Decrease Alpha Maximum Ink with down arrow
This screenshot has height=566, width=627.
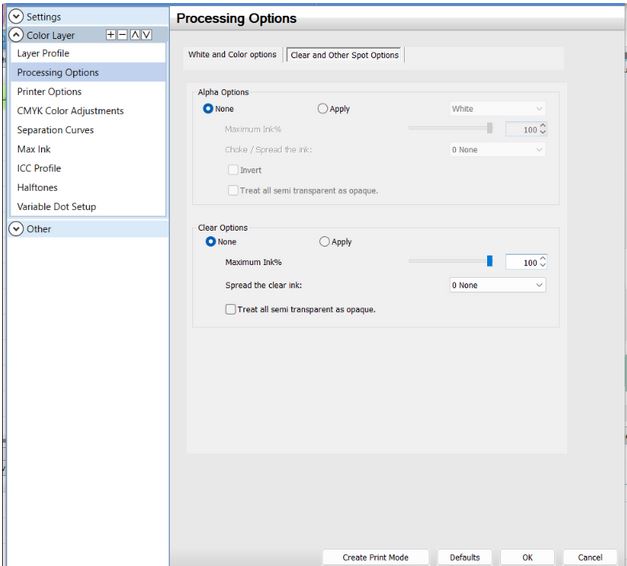point(543,133)
